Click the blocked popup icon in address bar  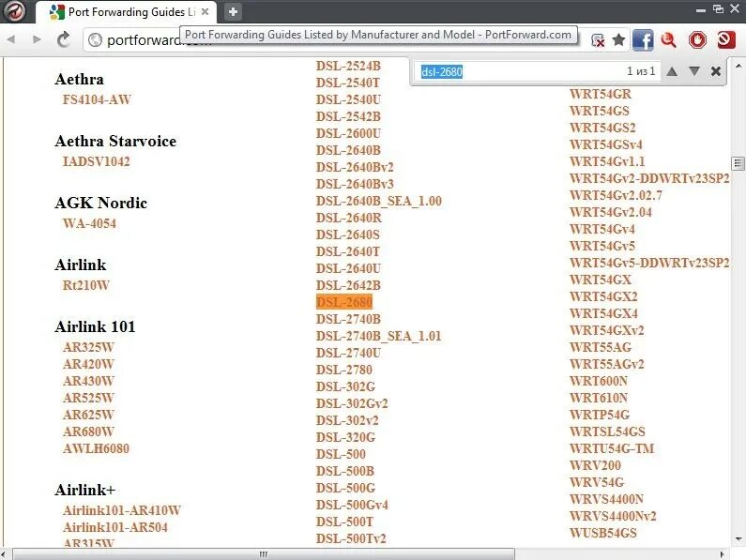tap(598, 40)
